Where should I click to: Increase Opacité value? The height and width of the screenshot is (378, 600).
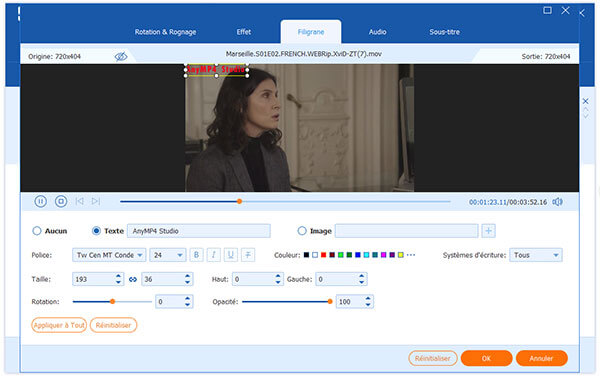(368, 298)
